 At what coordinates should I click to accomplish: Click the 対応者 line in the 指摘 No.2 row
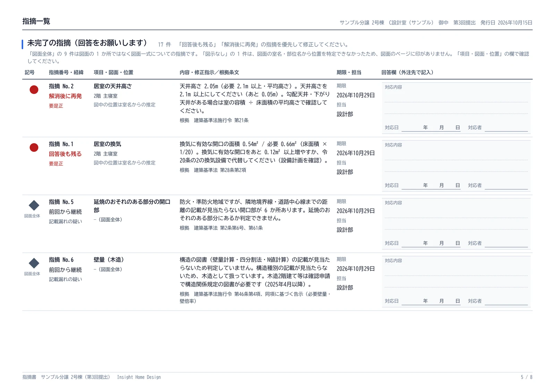coord(506,128)
